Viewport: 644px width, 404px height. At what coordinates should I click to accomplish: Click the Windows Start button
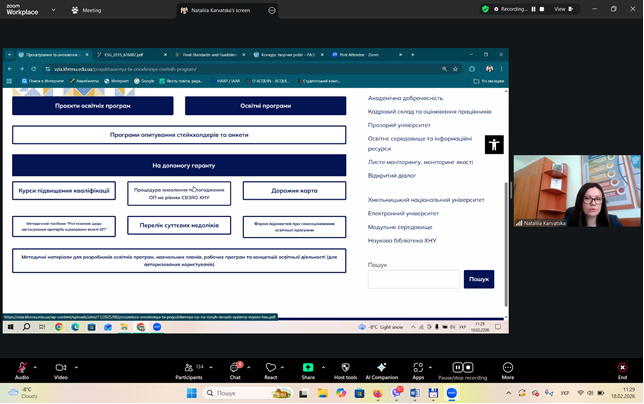pos(192,393)
